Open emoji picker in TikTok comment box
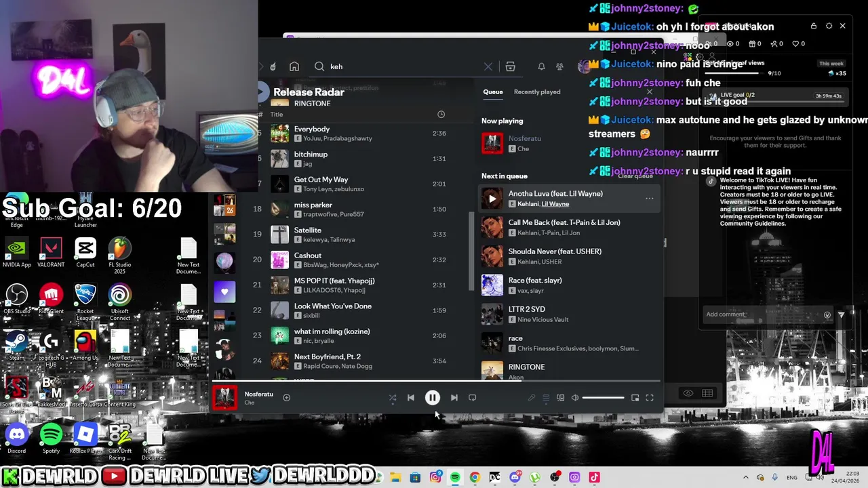868x488 pixels. click(827, 314)
